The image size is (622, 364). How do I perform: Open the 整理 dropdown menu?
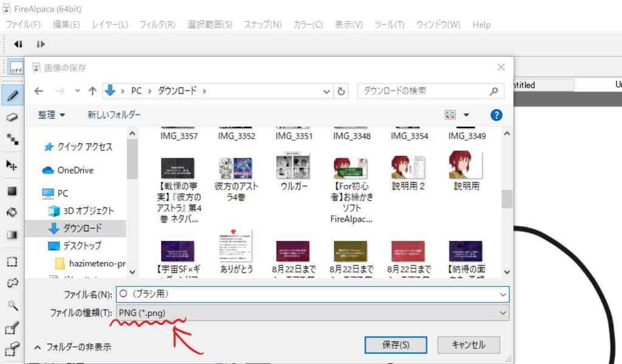point(51,115)
